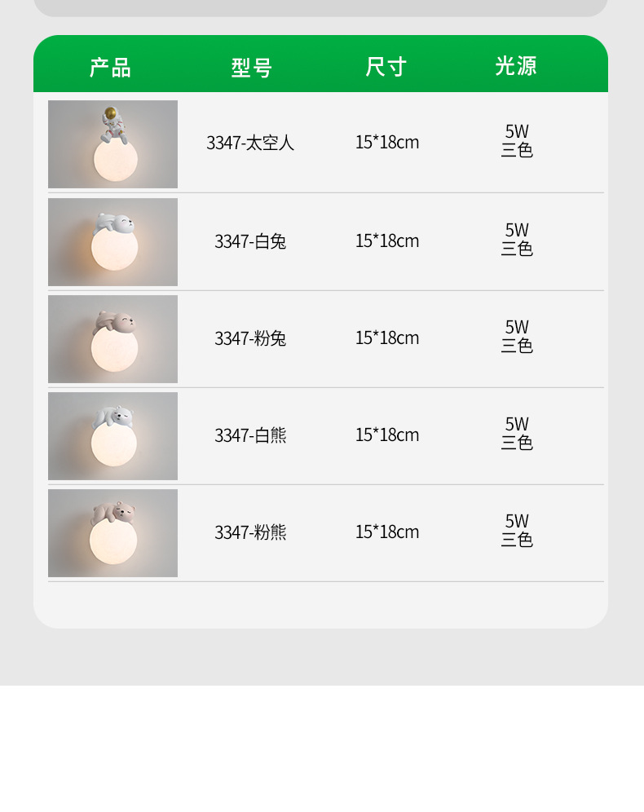Select 5W 三色 in the 粉兔 row
The width and height of the screenshot is (644, 812).
(x=517, y=337)
